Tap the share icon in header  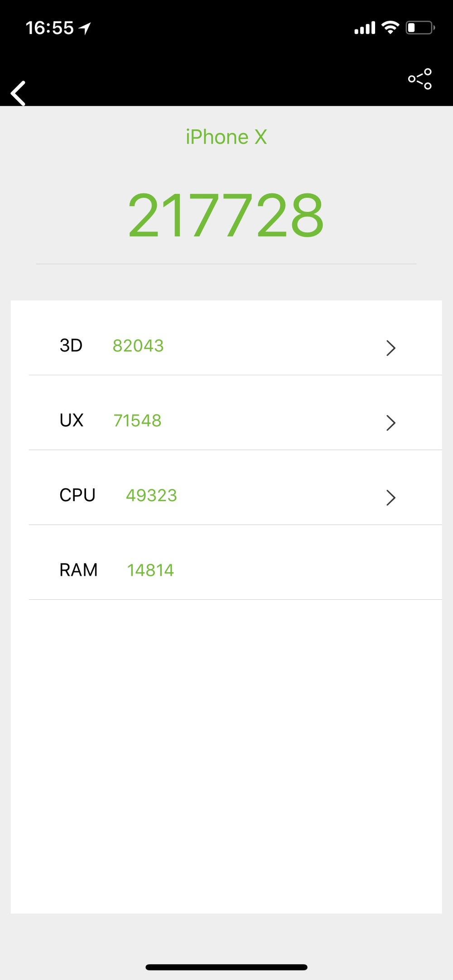point(419,79)
